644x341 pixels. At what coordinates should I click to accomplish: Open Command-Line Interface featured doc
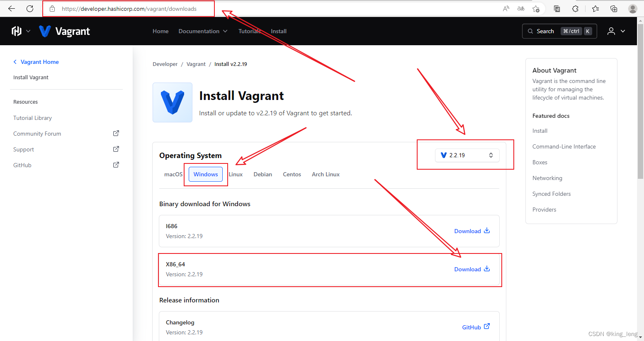click(x=564, y=146)
